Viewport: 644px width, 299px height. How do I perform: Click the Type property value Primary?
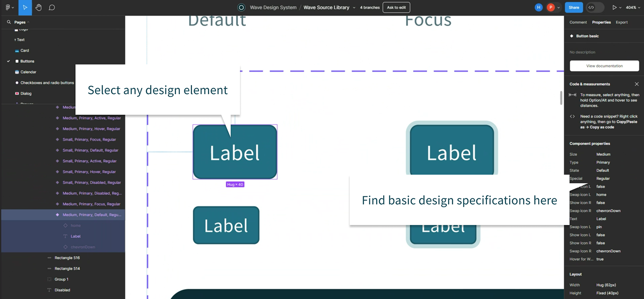coord(603,163)
